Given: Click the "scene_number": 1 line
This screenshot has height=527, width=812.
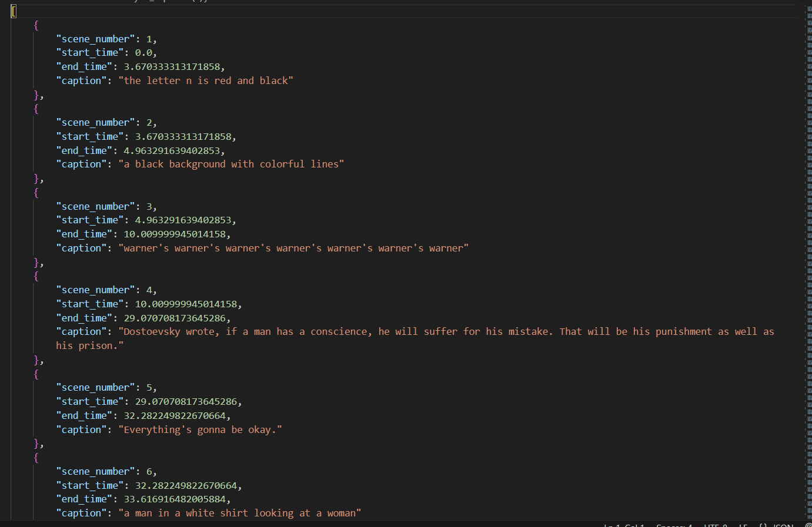Looking at the screenshot, I should (106, 39).
